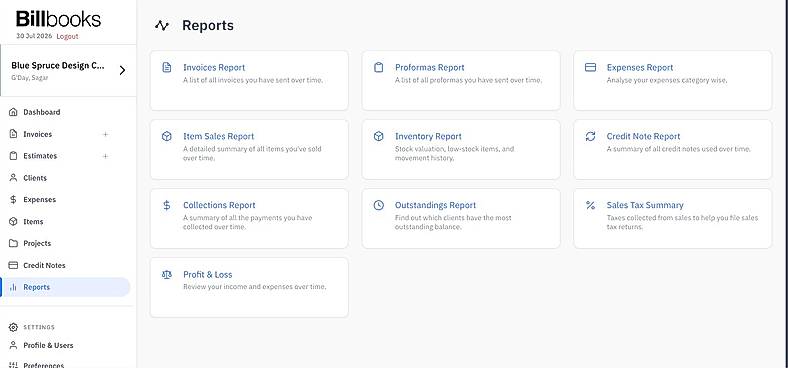Click the Reports bar chart icon in sidebar

pos(13,287)
